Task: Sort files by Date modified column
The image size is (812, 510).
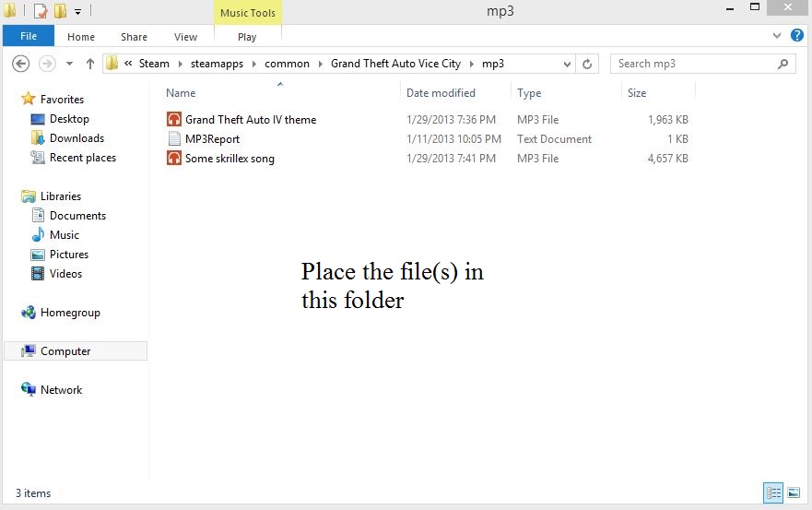Action: pyautogui.click(x=441, y=93)
